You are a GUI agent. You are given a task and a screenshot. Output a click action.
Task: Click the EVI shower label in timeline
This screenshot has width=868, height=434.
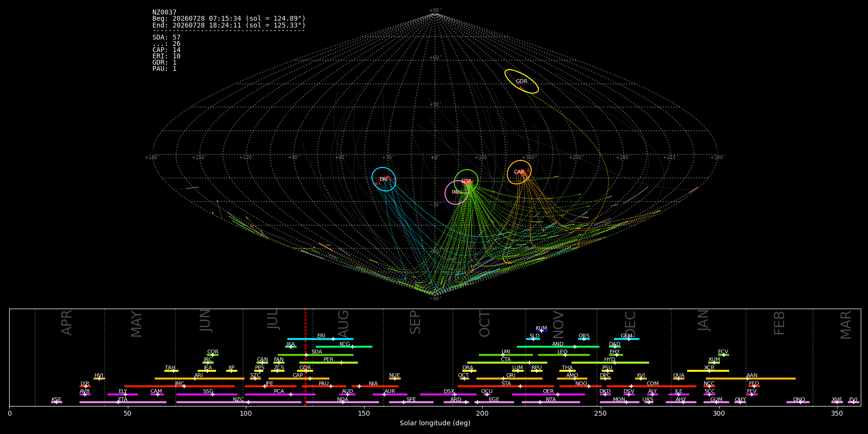pyautogui.click(x=854, y=400)
